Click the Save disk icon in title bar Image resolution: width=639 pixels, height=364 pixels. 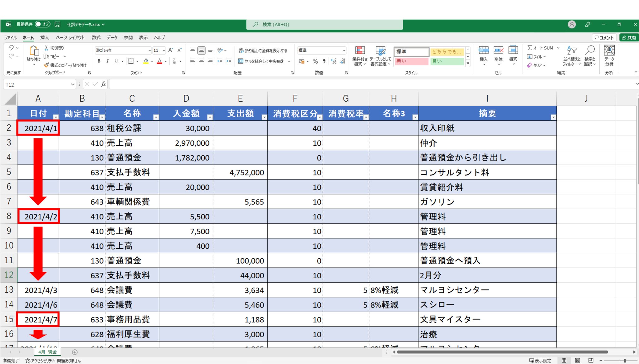click(x=57, y=24)
